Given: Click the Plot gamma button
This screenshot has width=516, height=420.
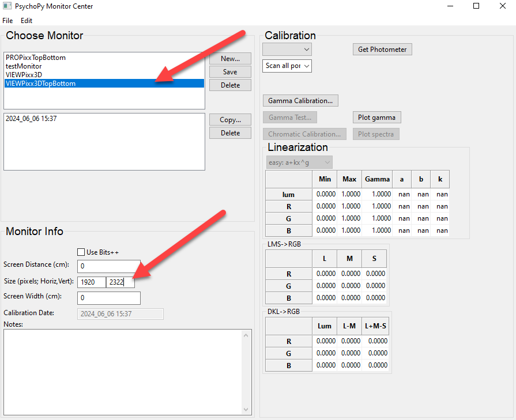Looking at the screenshot, I should [376, 117].
